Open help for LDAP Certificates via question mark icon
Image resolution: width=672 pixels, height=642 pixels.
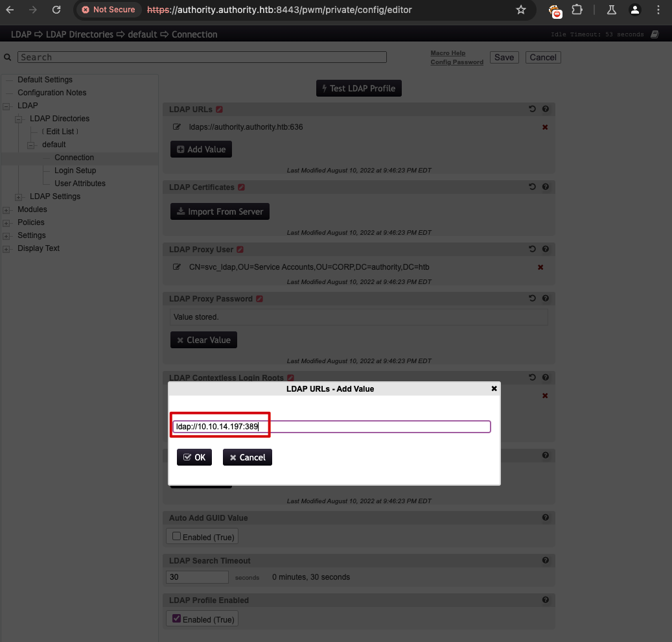pyautogui.click(x=545, y=187)
